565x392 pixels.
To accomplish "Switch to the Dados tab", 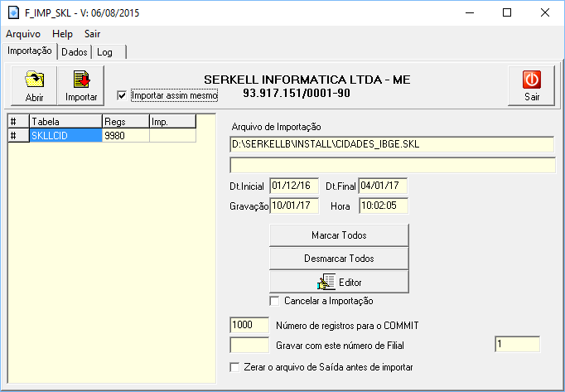I will [75, 52].
